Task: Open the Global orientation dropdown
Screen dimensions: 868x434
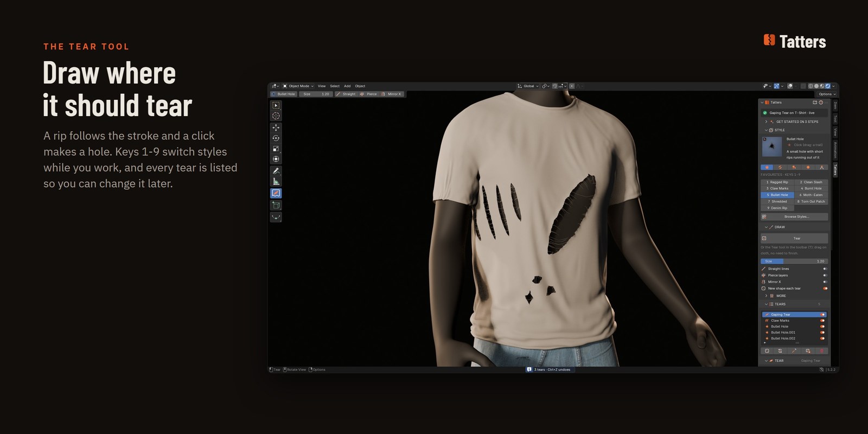Action: [x=528, y=86]
